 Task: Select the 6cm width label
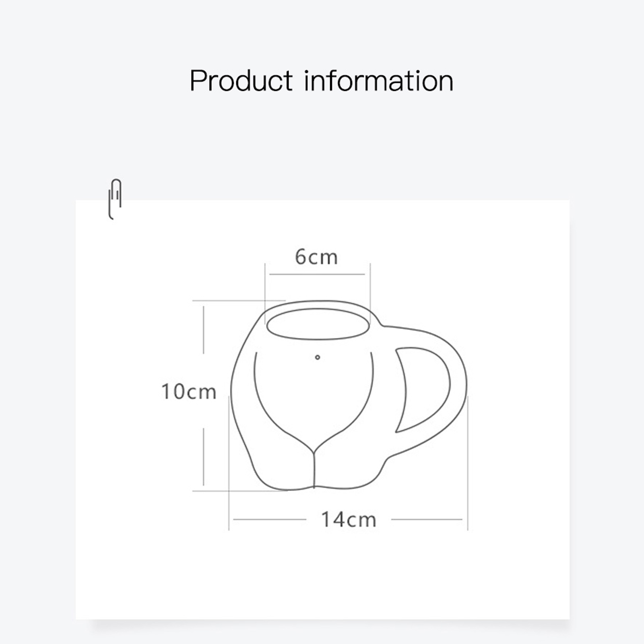click(316, 257)
